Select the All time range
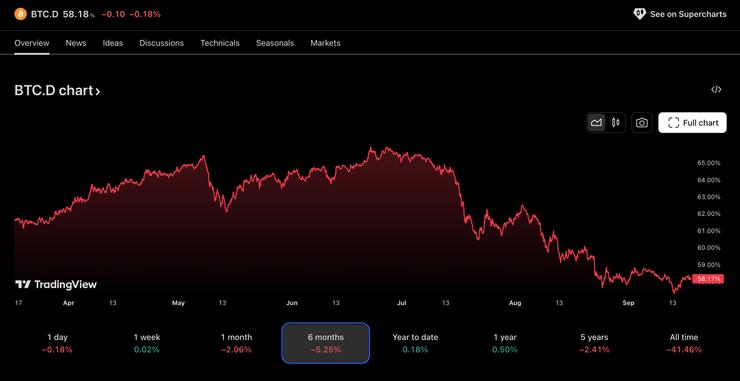 684,343
